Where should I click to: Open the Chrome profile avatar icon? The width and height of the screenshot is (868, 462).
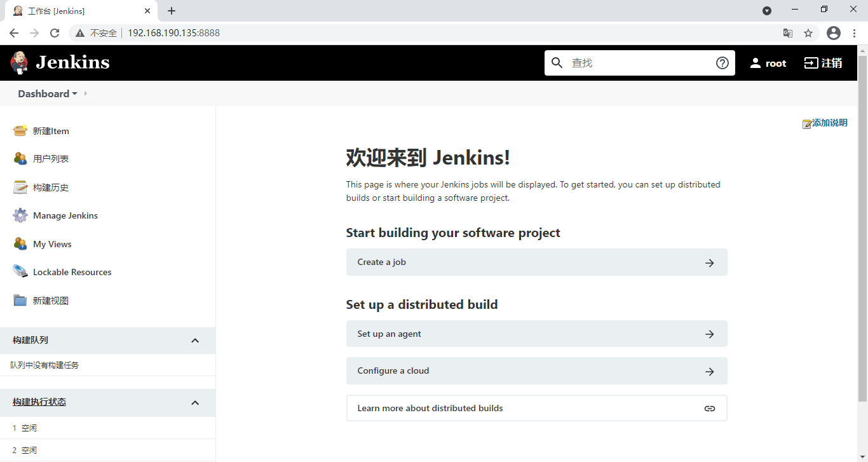tap(834, 33)
